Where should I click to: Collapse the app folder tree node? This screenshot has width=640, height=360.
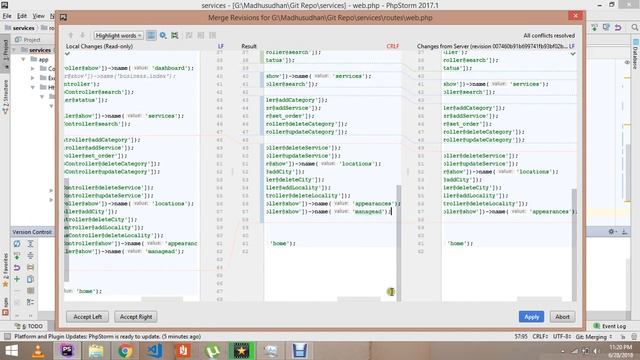tap(24, 60)
